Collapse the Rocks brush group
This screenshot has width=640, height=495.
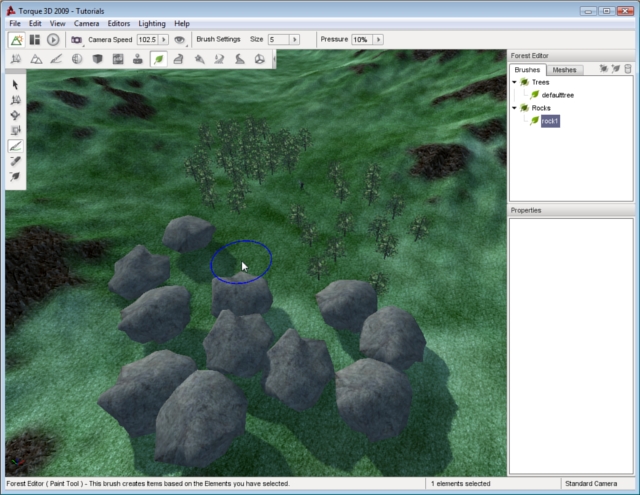(x=514, y=107)
